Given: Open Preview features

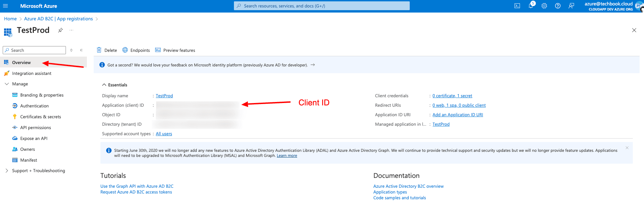Looking at the screenshot, I should [x=175, y=50].
